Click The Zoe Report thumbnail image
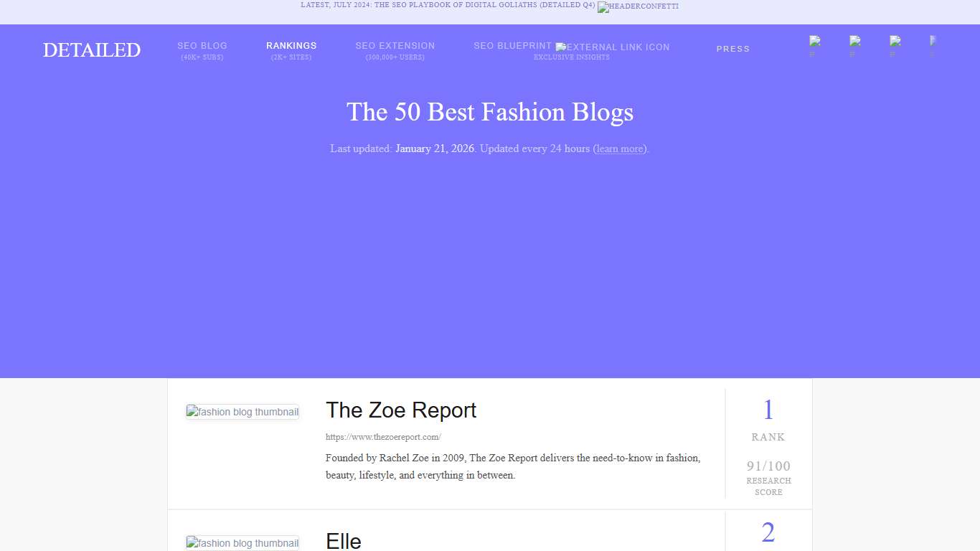 point(242,412)
